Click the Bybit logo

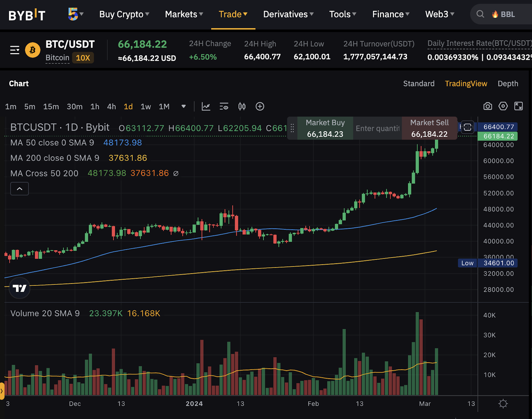pos(27,15)
